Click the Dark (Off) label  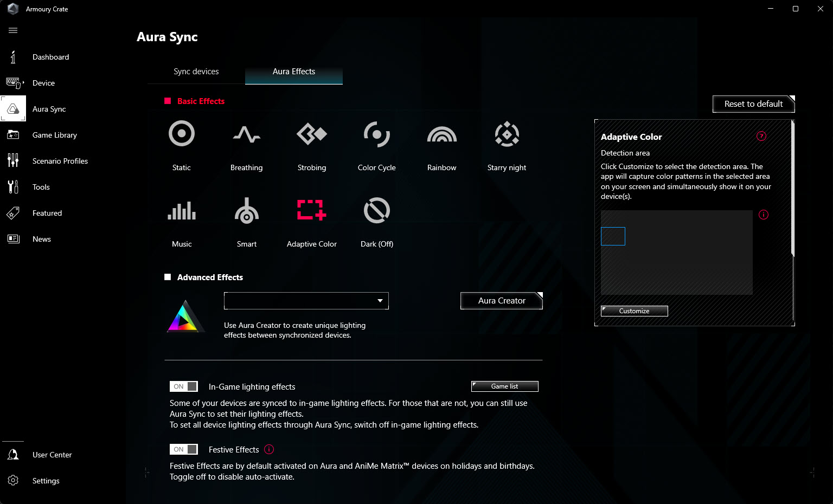[x=377, y=244]
